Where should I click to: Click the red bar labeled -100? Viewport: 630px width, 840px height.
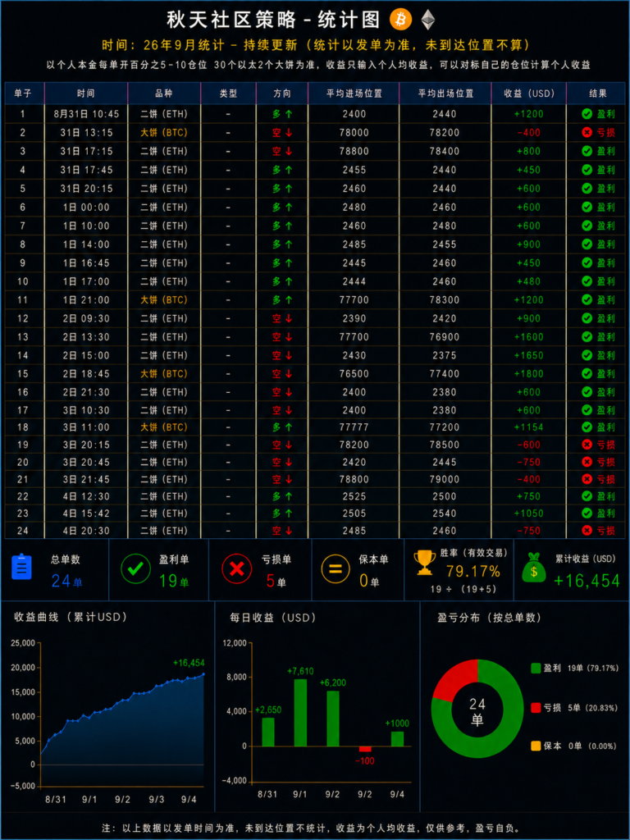point(365,749)
